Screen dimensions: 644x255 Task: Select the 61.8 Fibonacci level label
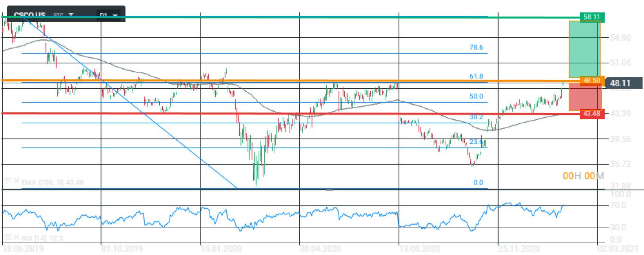(476, 76)
